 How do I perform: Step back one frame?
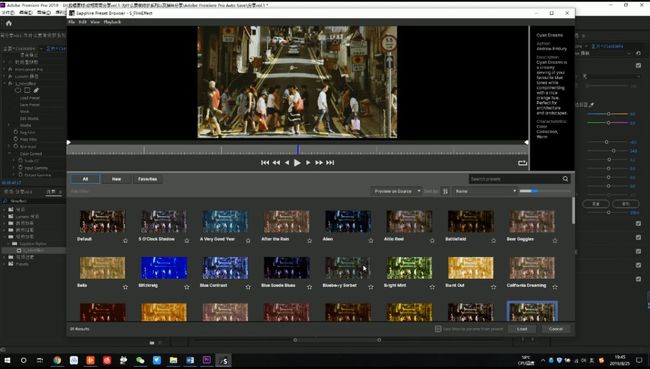pos(287,163)
